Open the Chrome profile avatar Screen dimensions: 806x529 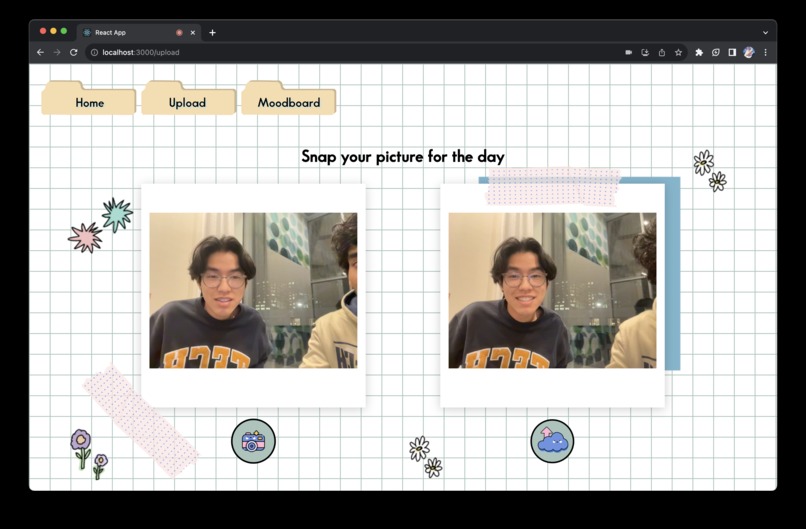[748, 52]
